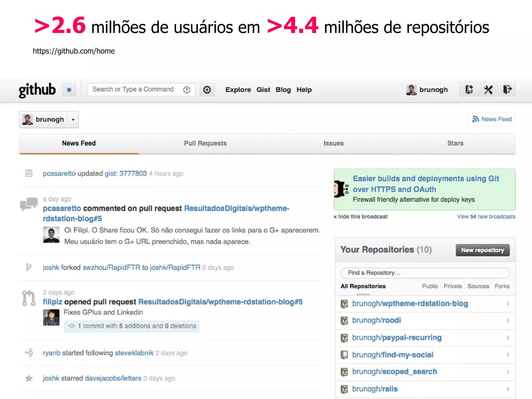Open davejacobs/letters repository link
This screenshot has height=399, width=532.
pyautogui.click(x=113, y=378)
